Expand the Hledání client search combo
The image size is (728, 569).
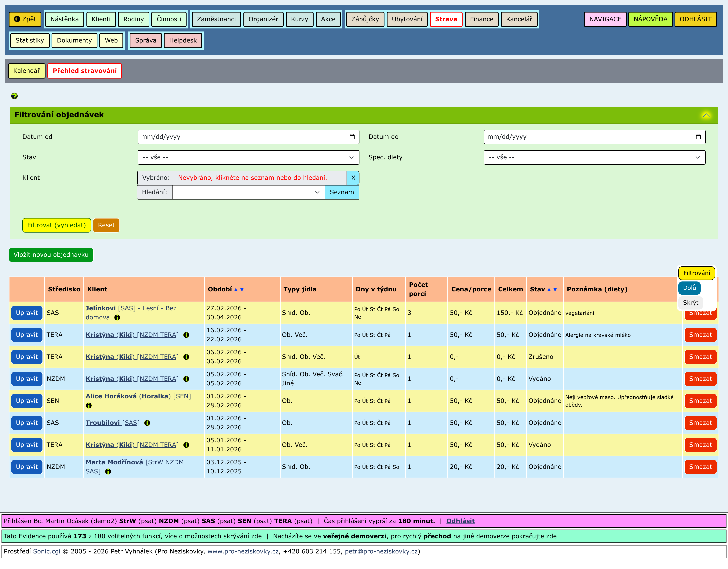pyautogui.click(x=317, y=193)
